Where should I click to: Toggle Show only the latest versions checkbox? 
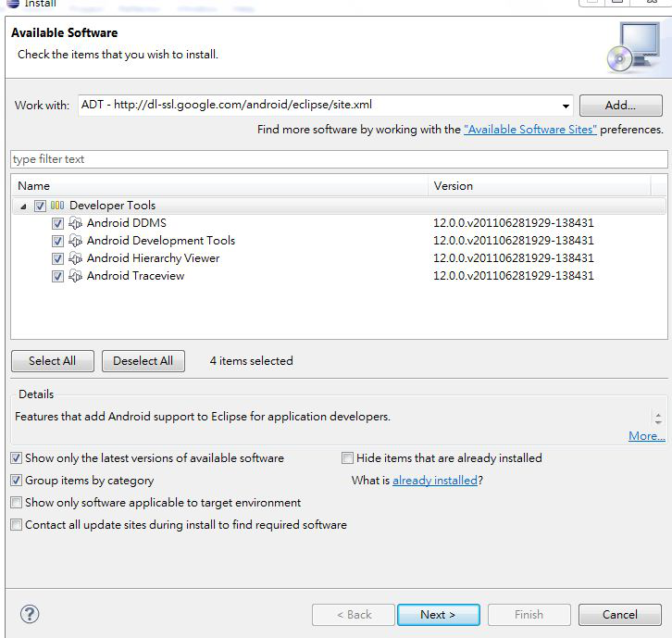point(17,458)
